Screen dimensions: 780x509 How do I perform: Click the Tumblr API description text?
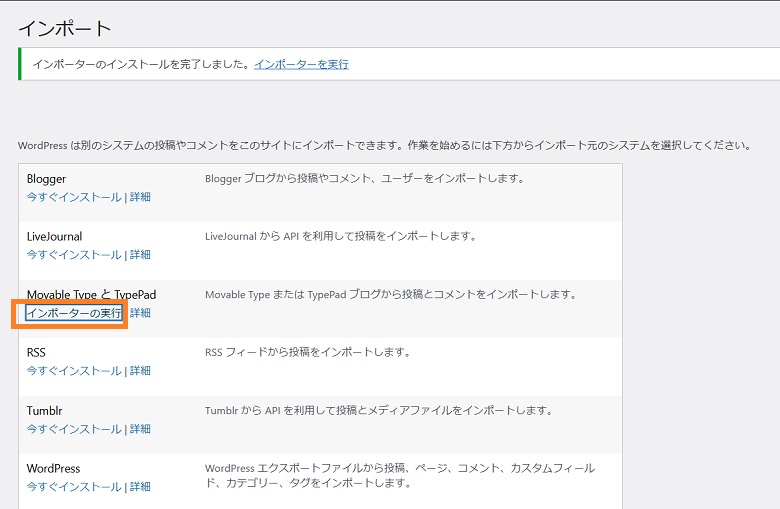[x=379, y=410]
